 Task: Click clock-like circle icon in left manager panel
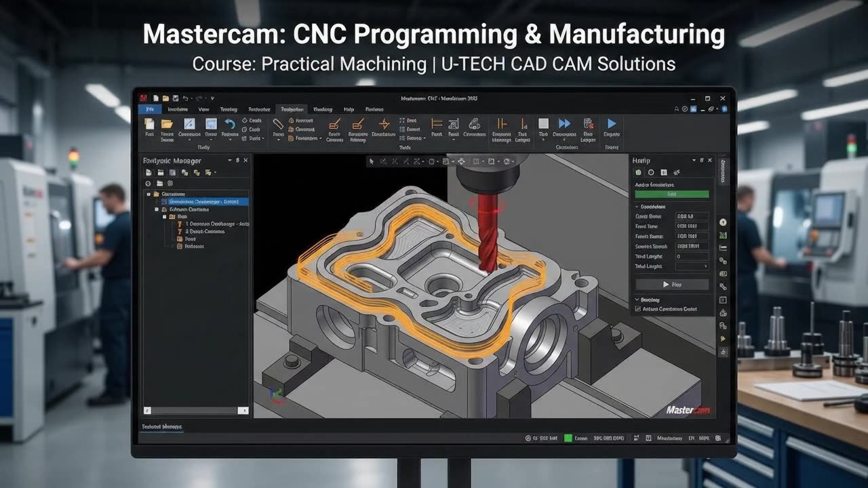click(x=148, y=183)
